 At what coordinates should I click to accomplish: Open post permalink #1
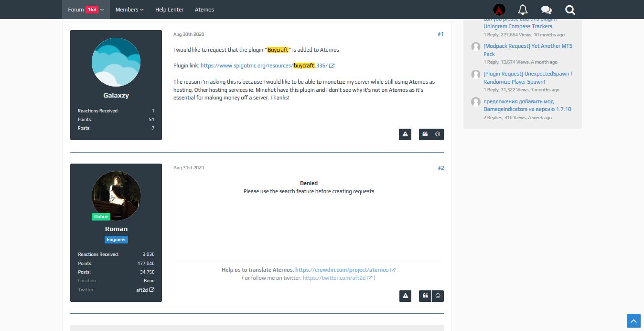440,34
